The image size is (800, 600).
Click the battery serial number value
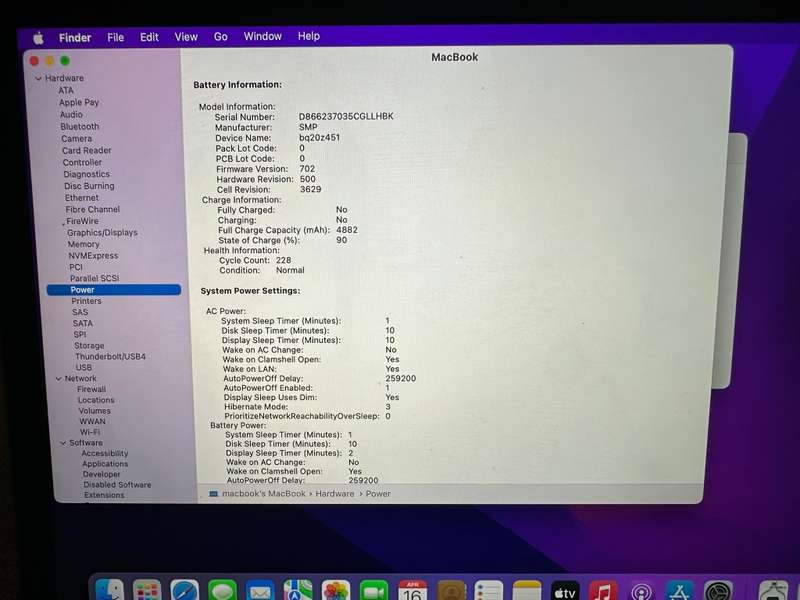click(x=346, y=116)
